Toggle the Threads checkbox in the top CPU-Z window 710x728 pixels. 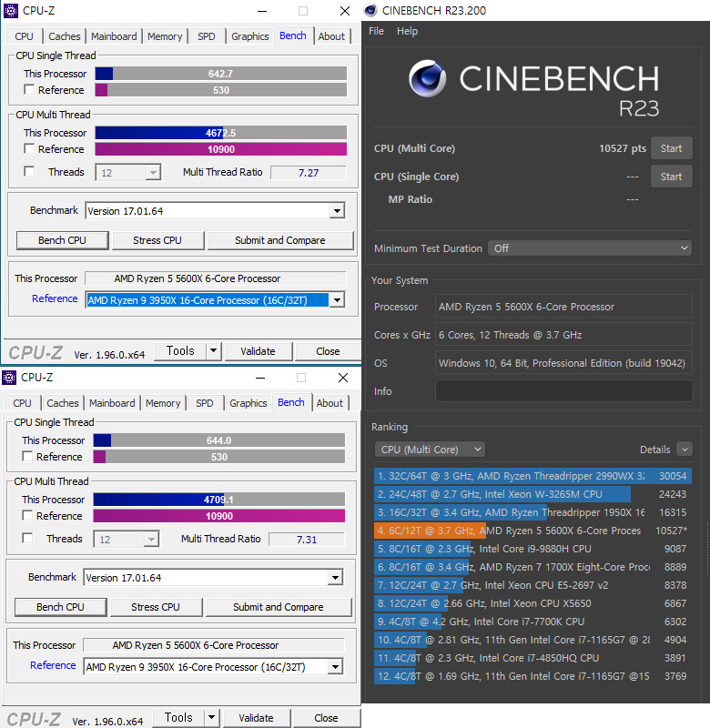click(29, 171)
